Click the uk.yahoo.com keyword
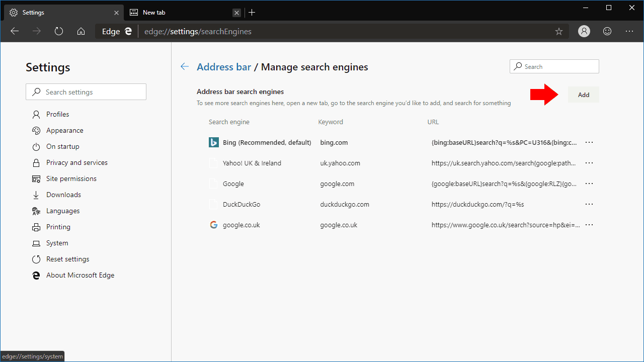The height and width of the screenshot is (362, 644). (x=340, y=163)
